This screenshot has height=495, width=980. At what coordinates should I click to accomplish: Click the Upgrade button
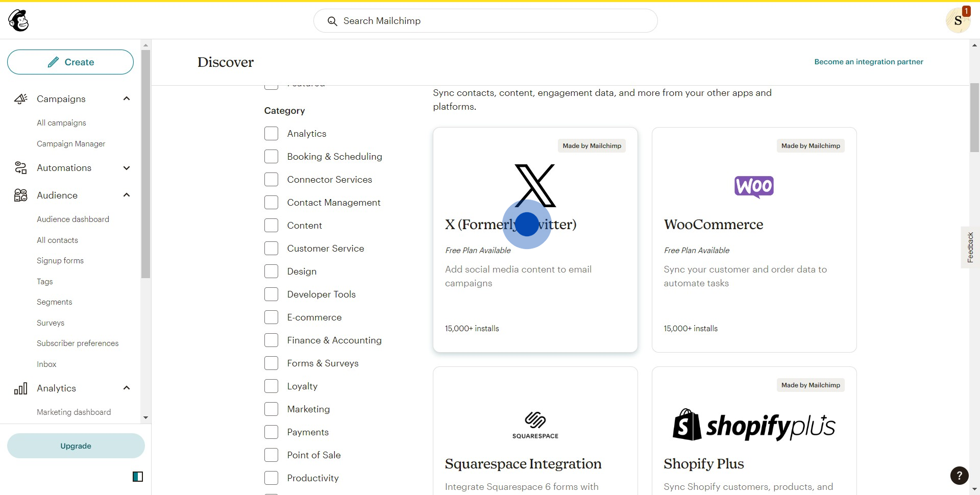click(76, 446)
